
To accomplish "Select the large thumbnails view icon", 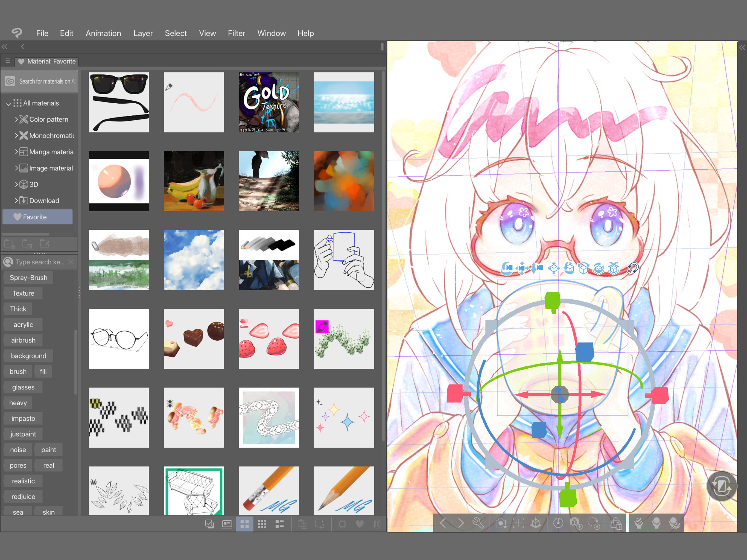I will 244,524.
